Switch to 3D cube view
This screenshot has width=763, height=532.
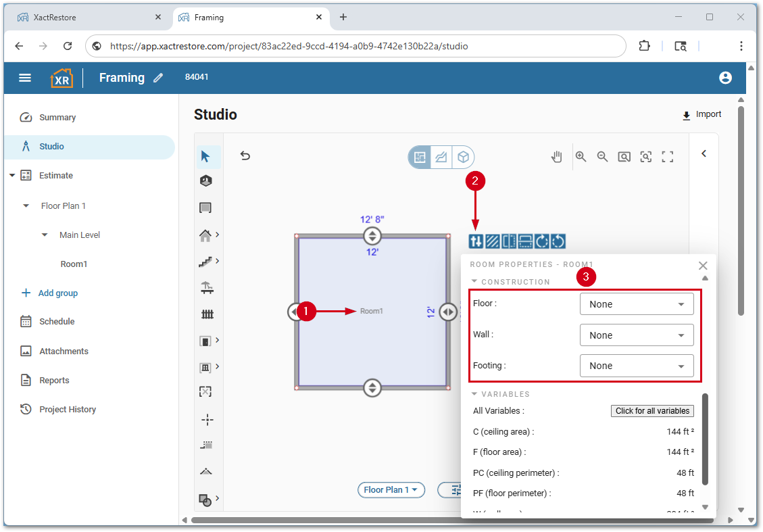tap(463, 157)
